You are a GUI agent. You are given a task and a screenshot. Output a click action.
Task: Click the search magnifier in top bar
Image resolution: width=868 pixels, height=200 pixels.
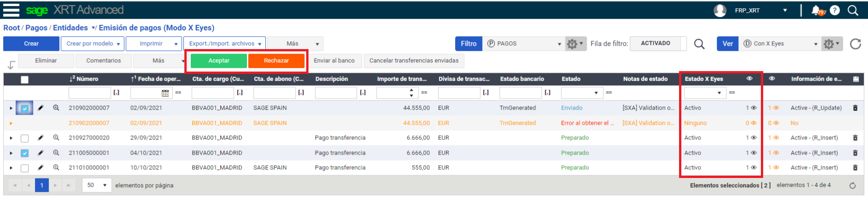tap(853, 10)
